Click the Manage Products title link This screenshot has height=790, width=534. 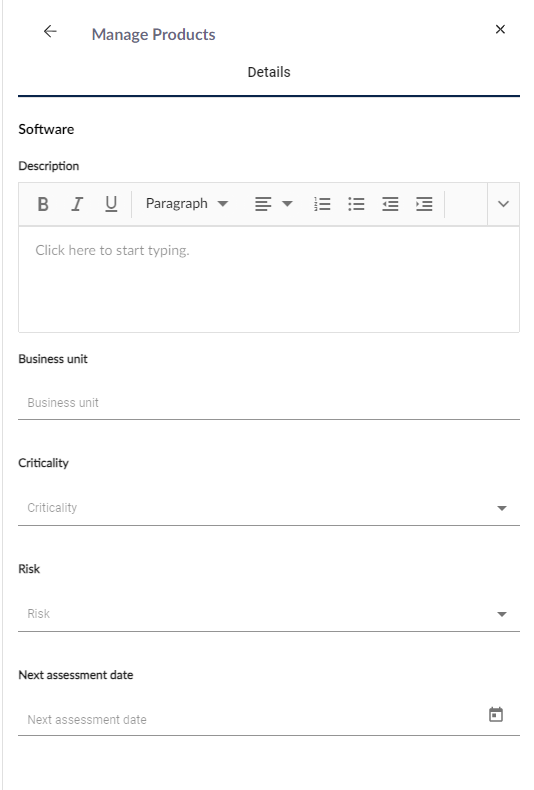(x=153, y=34)
